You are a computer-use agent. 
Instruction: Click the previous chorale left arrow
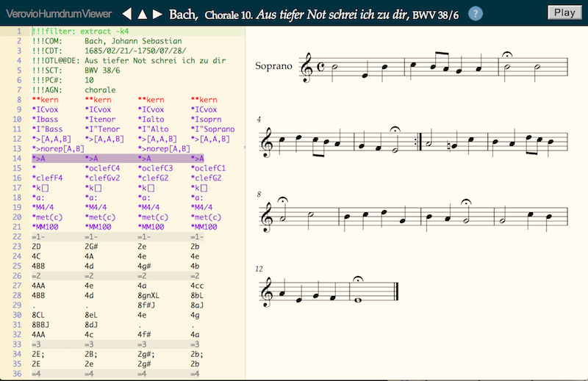coord(127,14)
